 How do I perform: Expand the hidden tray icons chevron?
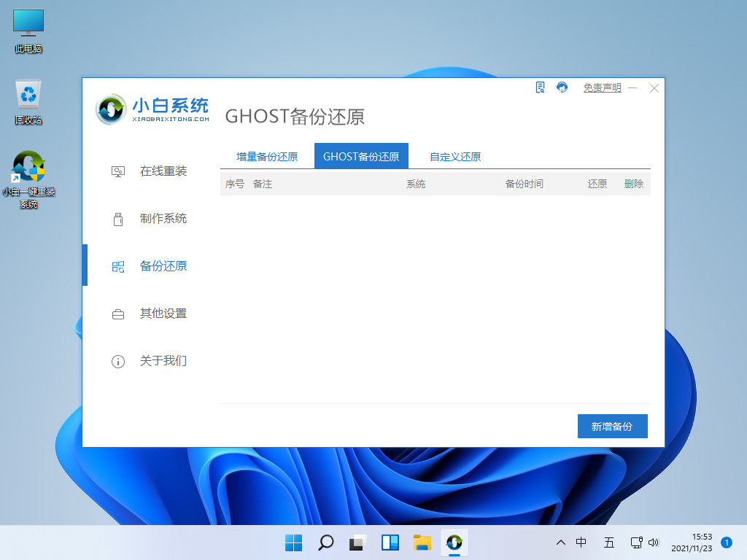(561, 542)
